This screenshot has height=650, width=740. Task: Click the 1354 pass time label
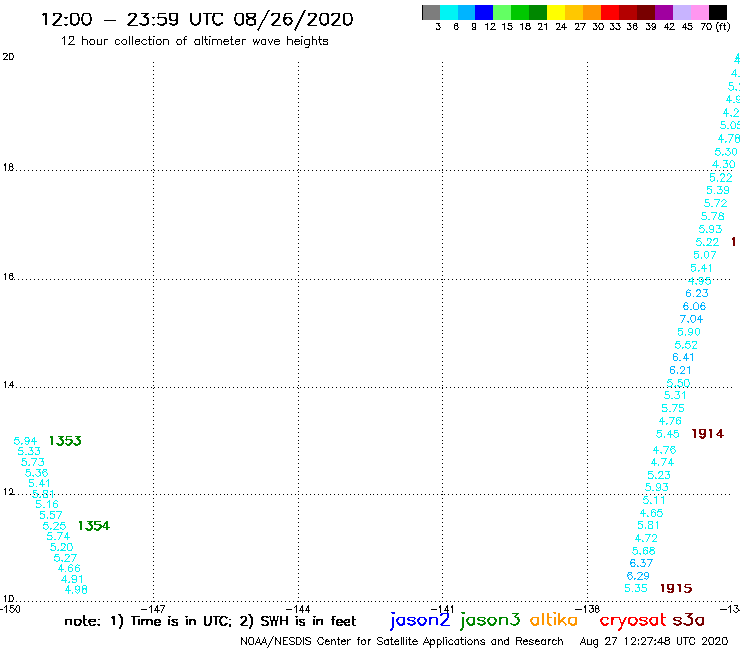(x=93, y=526)
